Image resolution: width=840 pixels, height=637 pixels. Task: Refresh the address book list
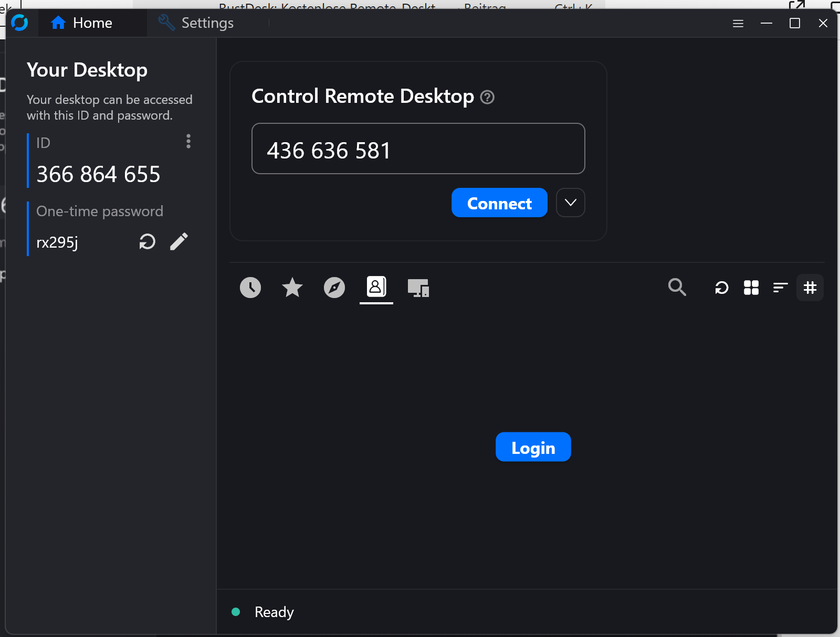[722, 288]
